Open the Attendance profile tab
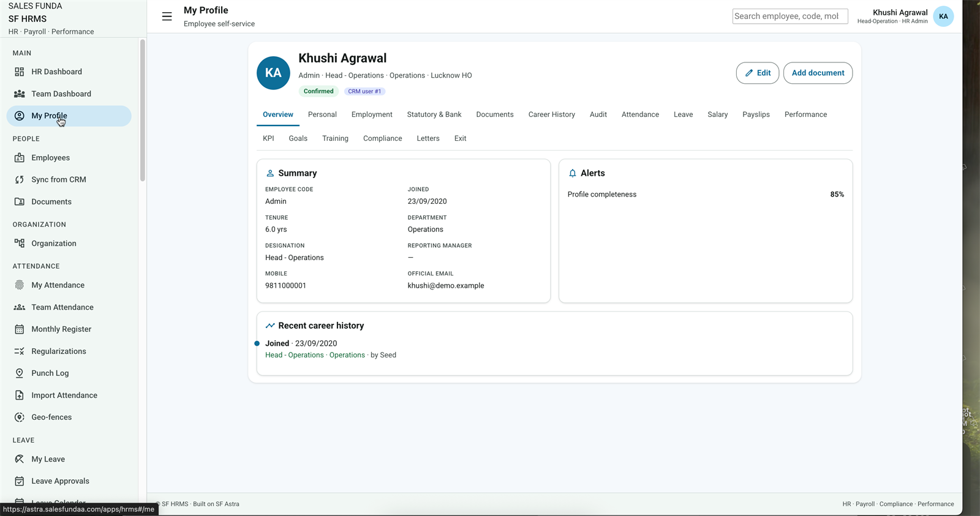 (x=640, y=114)
